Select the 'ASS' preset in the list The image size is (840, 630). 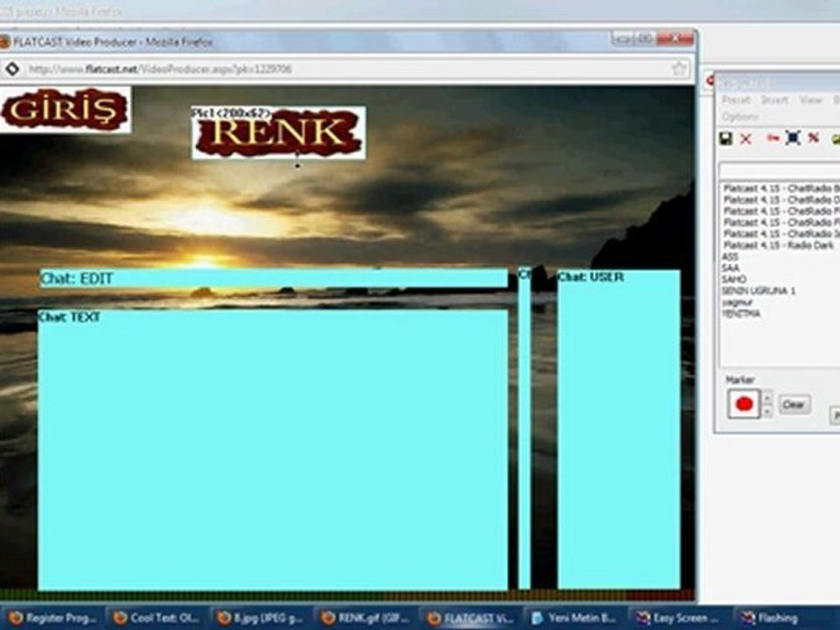(x=730, y=257)
